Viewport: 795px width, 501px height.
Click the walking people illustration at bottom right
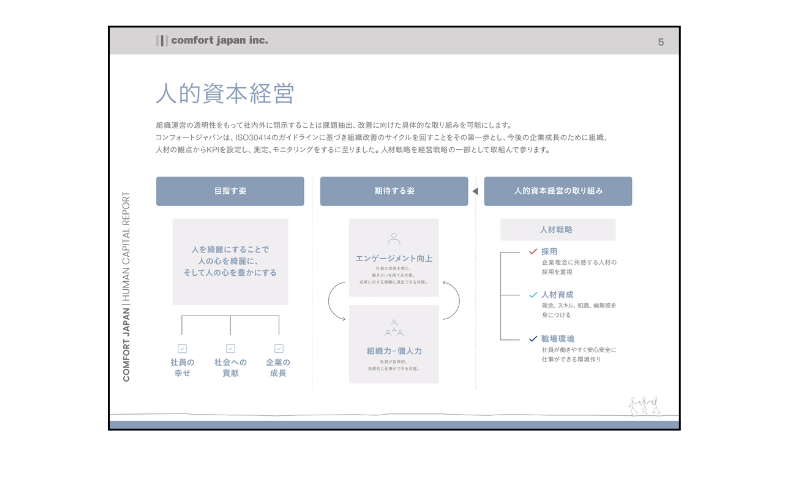coord(643,405)
